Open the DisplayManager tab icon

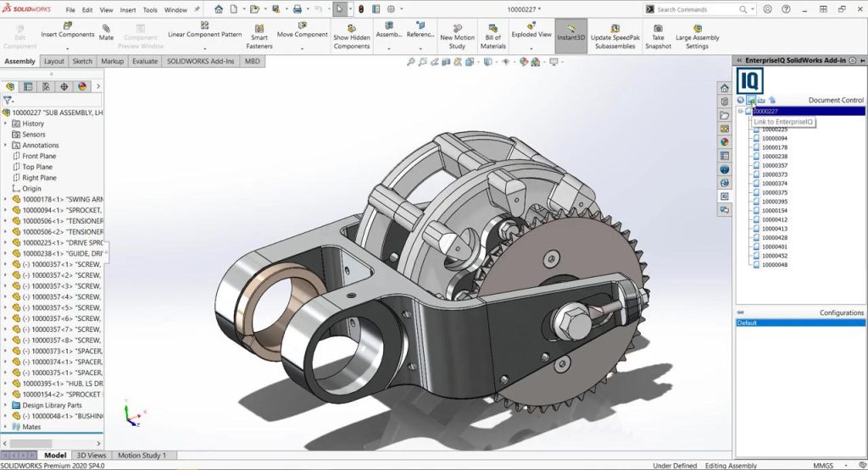click(x=82, y=86)
